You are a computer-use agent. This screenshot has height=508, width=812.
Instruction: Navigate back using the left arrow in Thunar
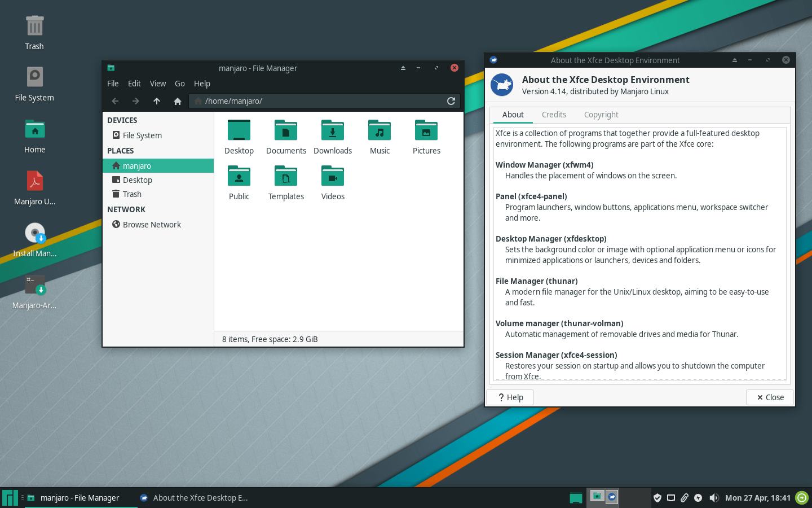(115, 101)
